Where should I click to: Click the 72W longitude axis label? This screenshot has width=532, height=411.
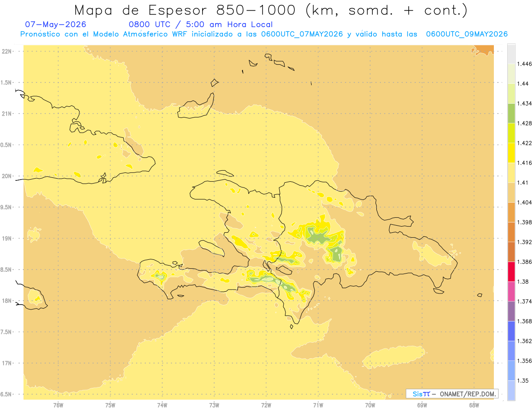(266, 405)
